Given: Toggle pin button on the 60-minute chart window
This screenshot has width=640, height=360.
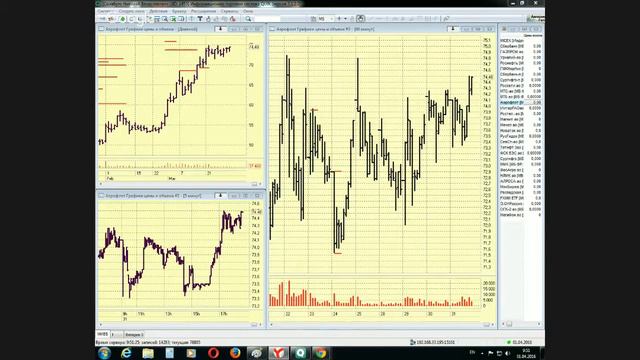Looking at the screenshot, I should pyautogui.click(x=453, y=29).
